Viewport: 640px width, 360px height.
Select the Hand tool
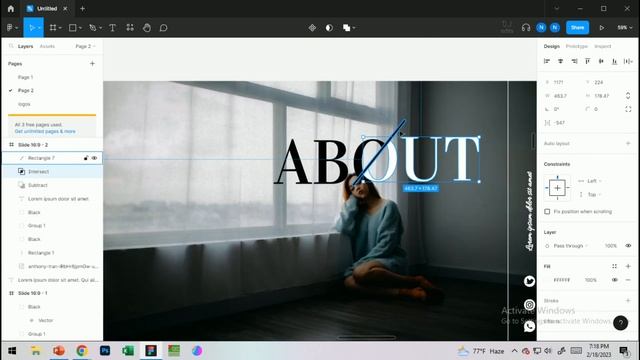(x=147, y=28)
